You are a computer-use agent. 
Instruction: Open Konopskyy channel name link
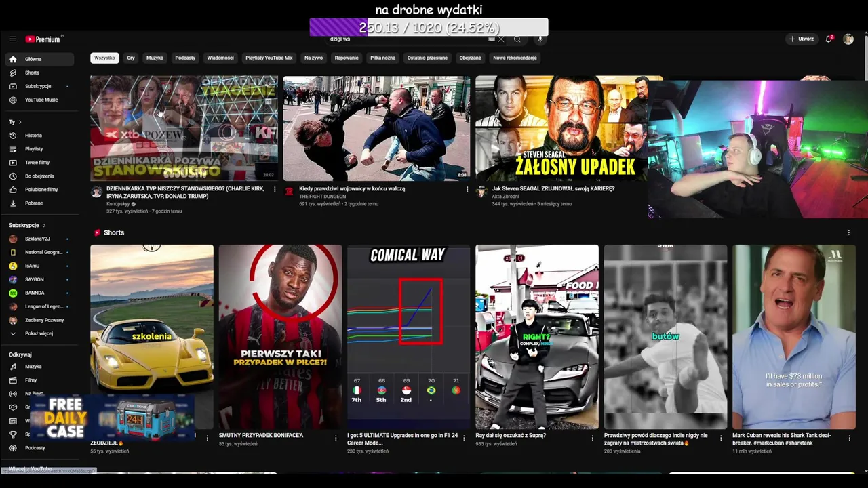(117, 204)
